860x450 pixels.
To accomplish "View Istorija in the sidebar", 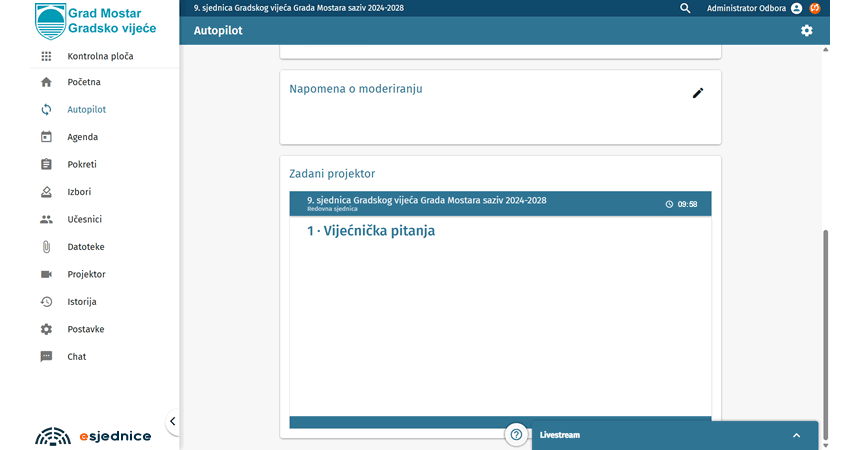I will click(x=82, y=302).
